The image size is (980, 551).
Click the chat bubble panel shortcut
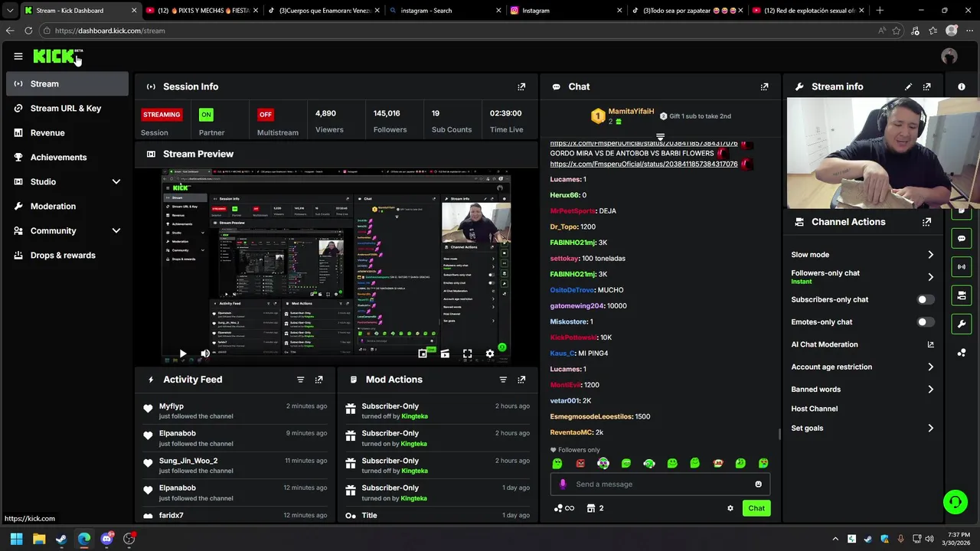(x=962, y=239)
